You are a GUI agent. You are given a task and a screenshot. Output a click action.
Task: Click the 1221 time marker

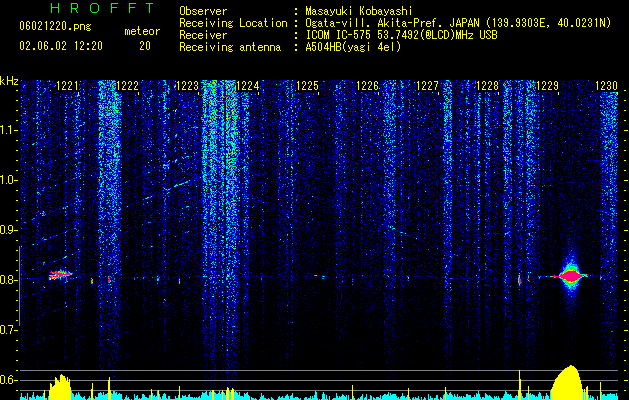click(x=68, y=86)
